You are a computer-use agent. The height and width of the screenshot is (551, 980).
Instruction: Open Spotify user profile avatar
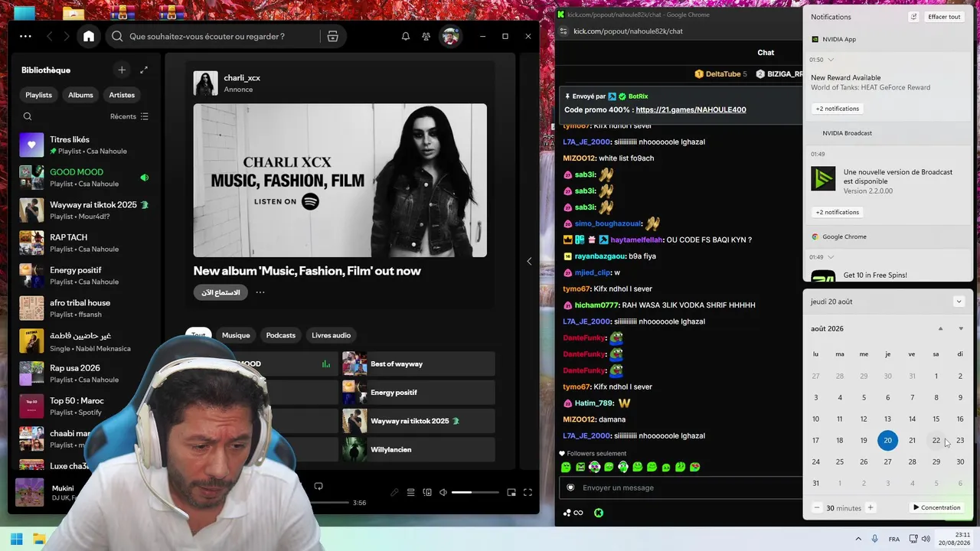450,36
